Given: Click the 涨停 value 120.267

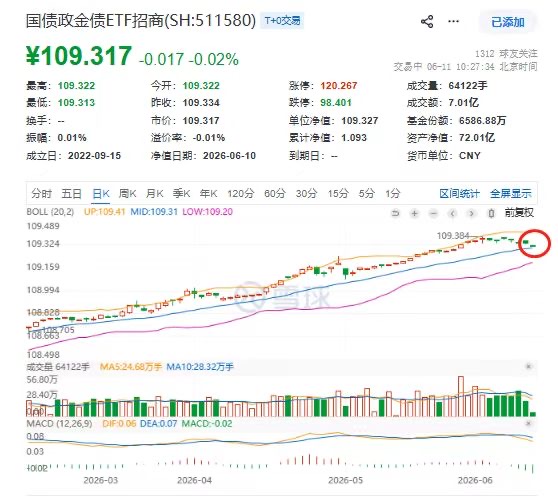Looking at the screenshot, I should 338,85.
